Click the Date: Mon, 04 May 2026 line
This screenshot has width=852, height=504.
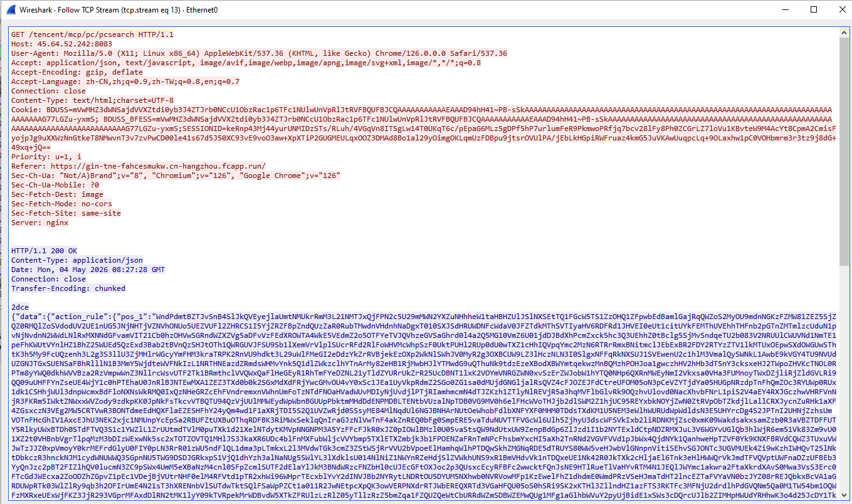[88, 270]
